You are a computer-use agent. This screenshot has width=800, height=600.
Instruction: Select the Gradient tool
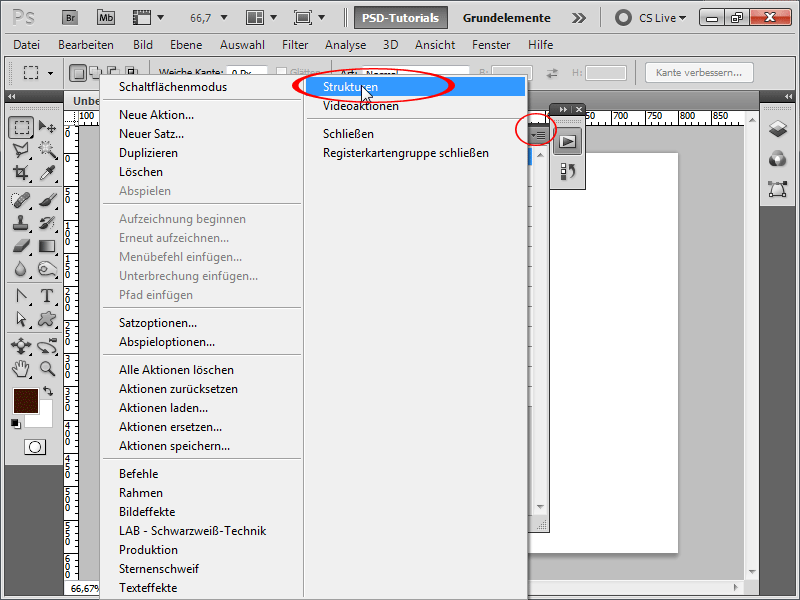pos(47,246)
